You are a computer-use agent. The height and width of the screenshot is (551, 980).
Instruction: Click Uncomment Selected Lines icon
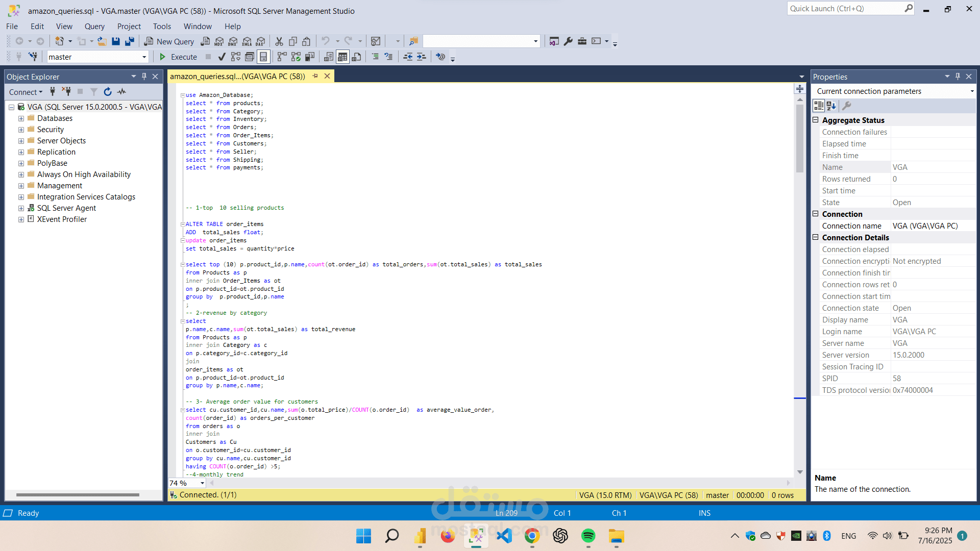(x=389, y=57)
